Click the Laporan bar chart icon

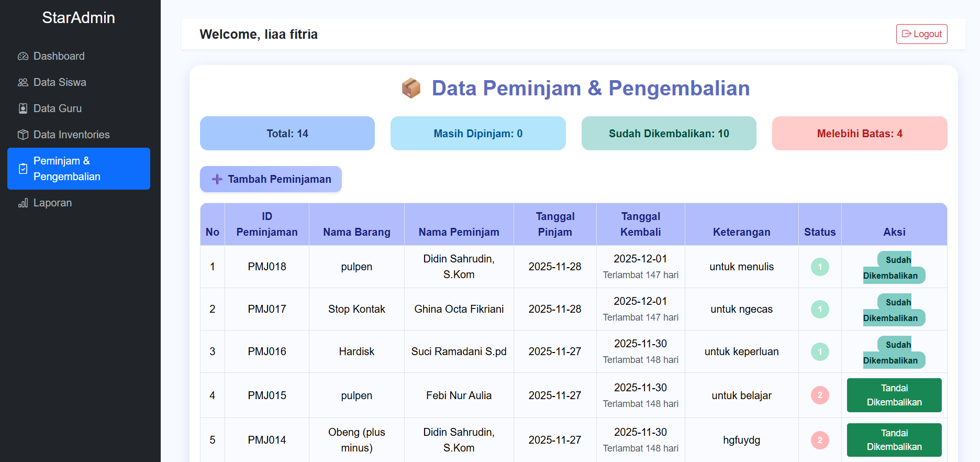tap(23, 203)
